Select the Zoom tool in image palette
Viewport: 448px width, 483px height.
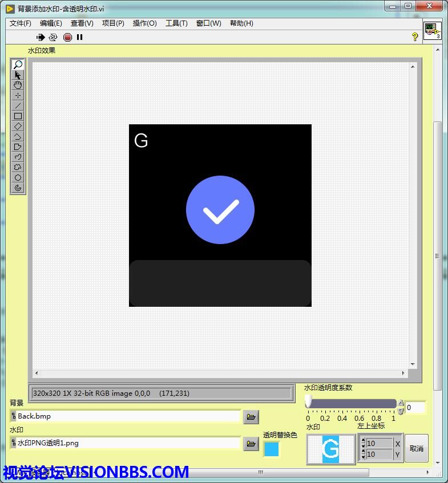point(18,64)
